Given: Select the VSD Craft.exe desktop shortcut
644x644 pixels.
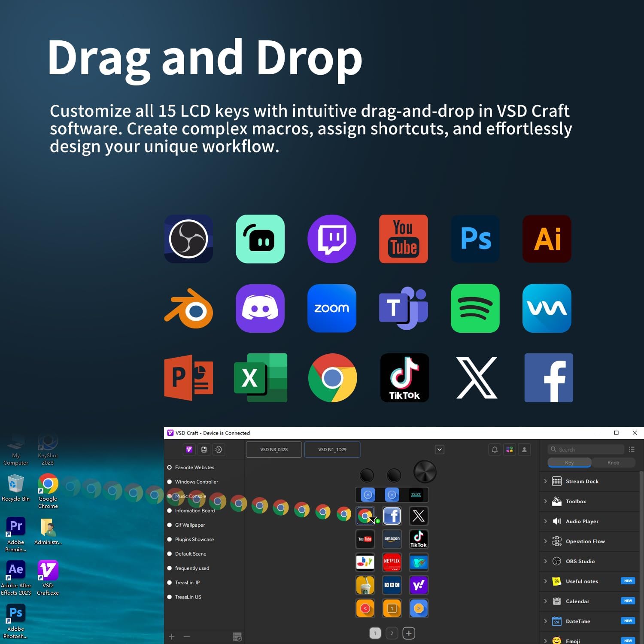Looking at the screenshot, I should [x=48, y=578].
